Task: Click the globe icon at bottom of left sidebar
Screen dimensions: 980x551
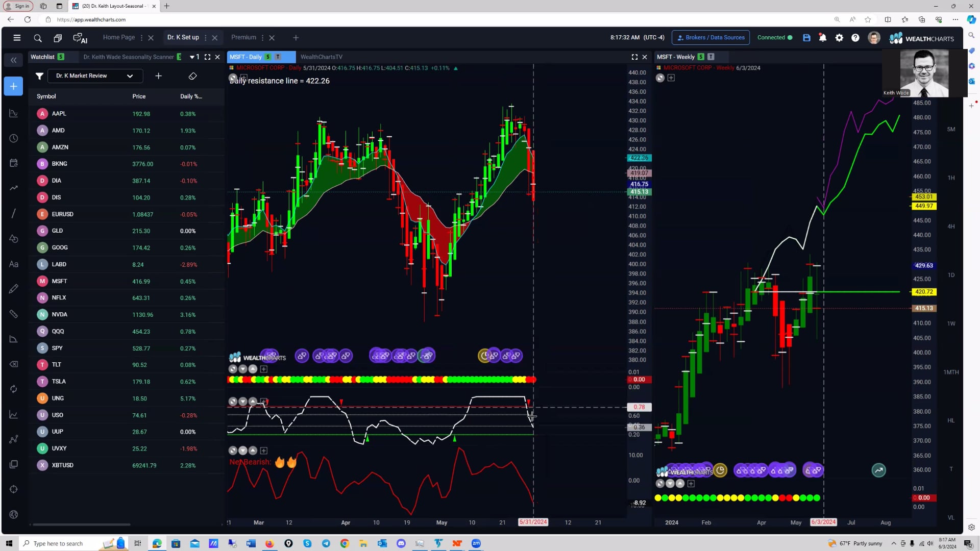Action: tap(14, 514)
